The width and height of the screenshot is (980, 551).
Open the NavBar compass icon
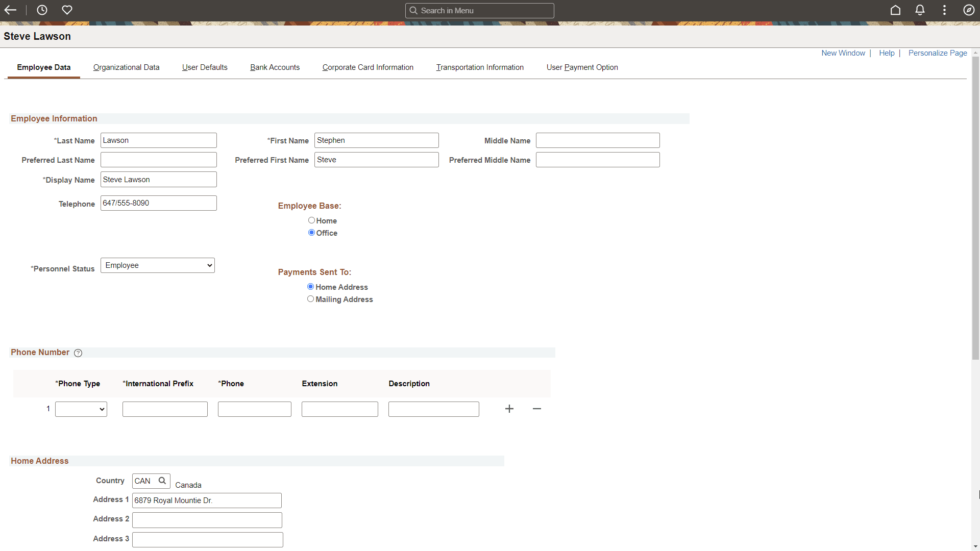point(969,10)
